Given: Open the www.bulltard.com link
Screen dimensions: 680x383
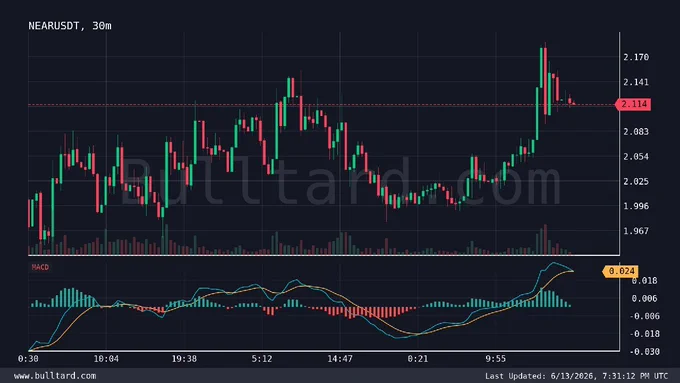Looking at the screenshot, I should tap(55, 376).
